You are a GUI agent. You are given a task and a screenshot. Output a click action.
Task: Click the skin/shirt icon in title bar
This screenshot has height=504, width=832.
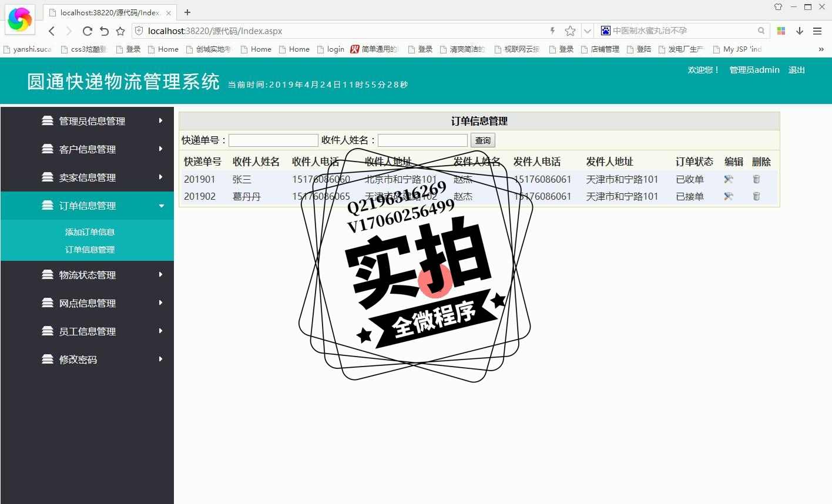(x=778, y=7)
